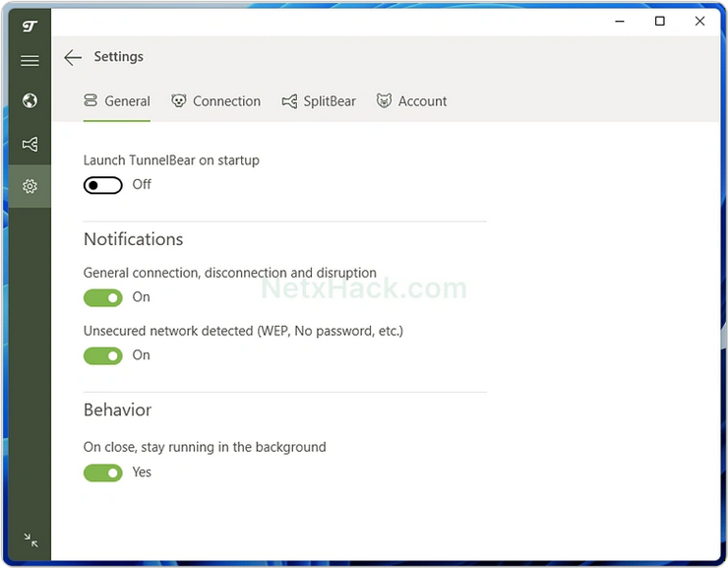Toggle stay running in background off
The width and height of the screenshot is (728, 568).
coord(103,473)
